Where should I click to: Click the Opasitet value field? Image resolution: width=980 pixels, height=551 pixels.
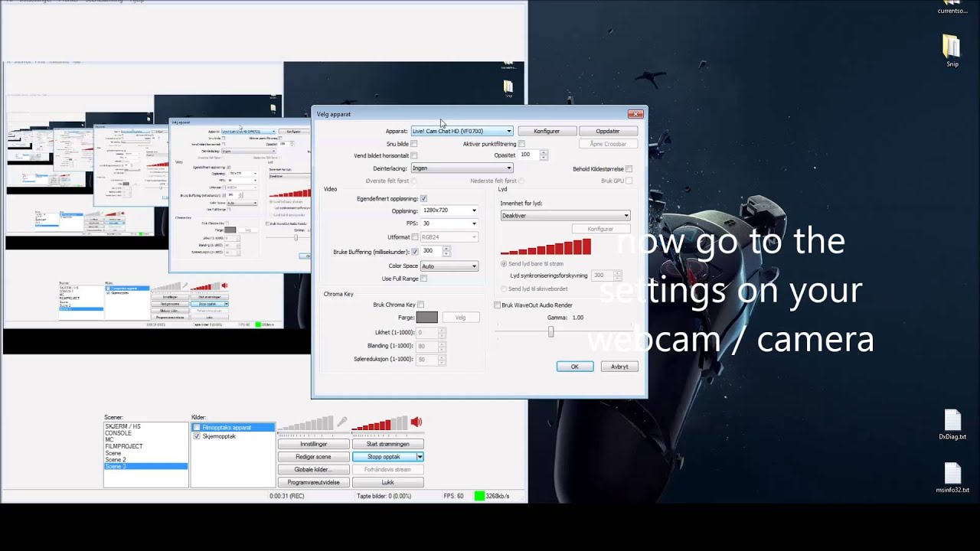click(x=529, y=155)
